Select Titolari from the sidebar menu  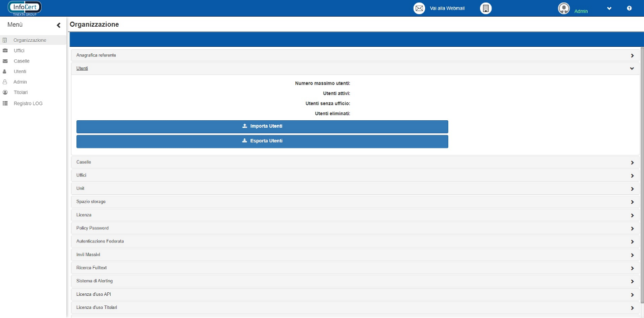(x=21, y=93)
